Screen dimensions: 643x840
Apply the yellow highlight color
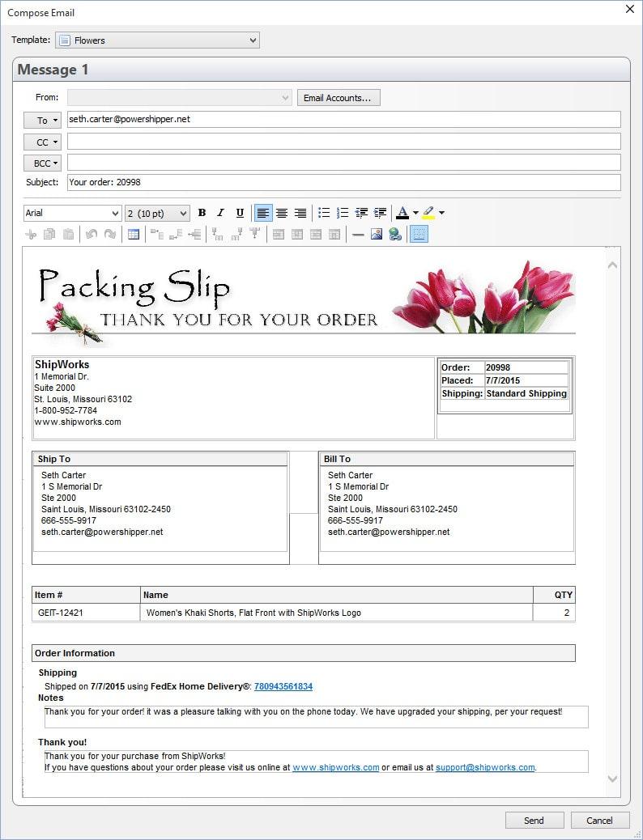pos(428,213)
